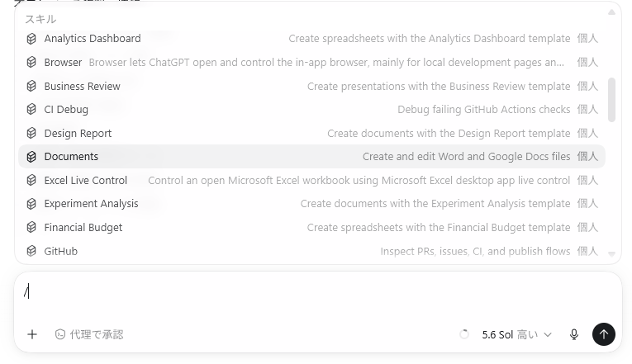Click the Browser skill description text
The height and width of the screenshot is (364, 632).
coord(326,63)
